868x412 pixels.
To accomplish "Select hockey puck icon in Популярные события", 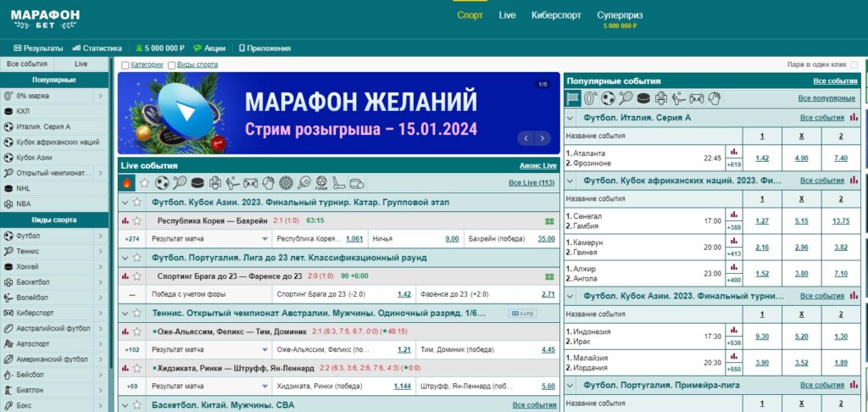I will [x=643, y=98].
